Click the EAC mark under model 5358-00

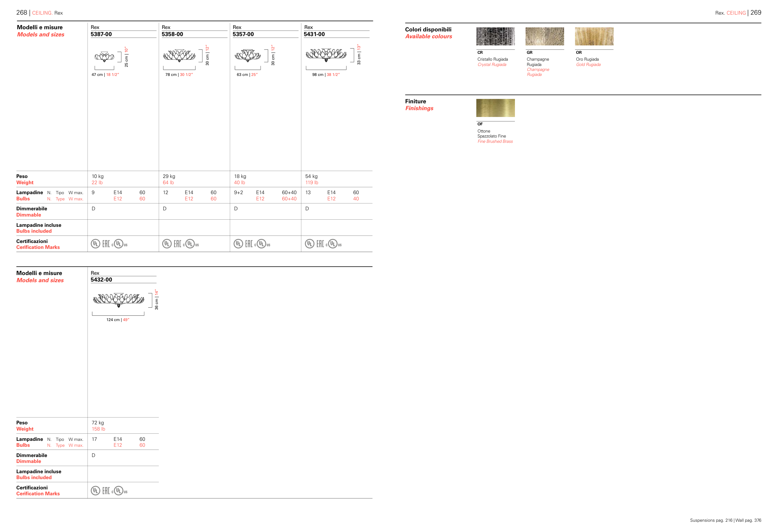pyautogui.click(x=177, y=244)
